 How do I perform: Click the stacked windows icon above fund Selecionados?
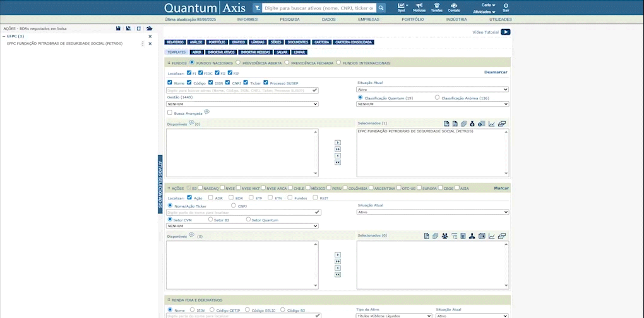(x=501, y=124)
